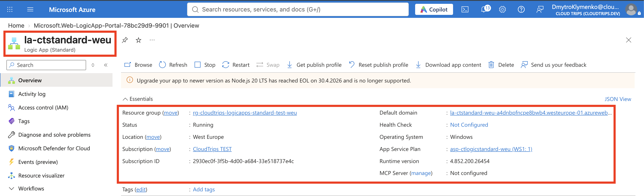644x196 pixels.
Task: Click the top bar feedback icon
Action: tap(540, 10)
